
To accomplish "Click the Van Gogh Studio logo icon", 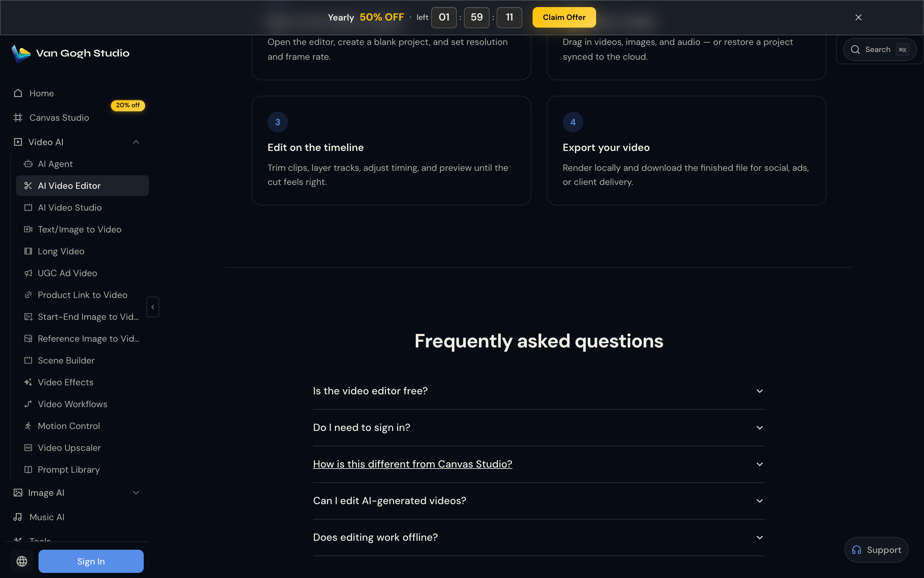I will pyautogui.click(x=21, y=54).
